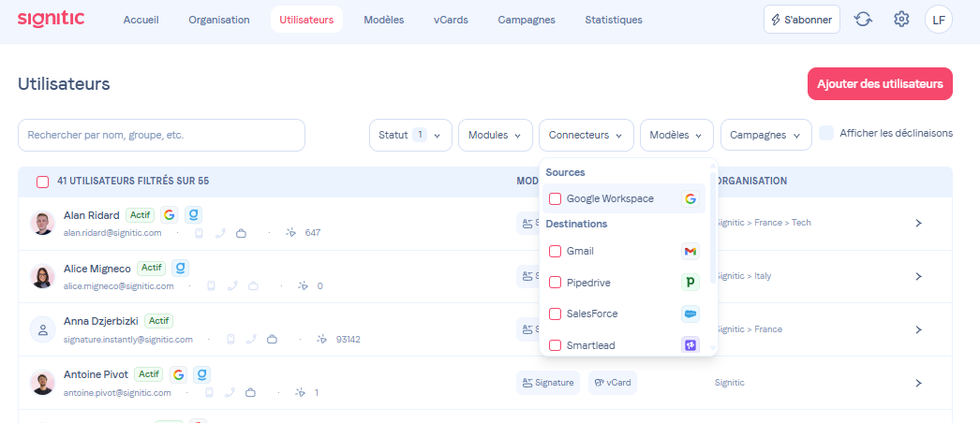Open Organisation tab
980x423 pixels.
pyautogui.click(x=219, y=20)
